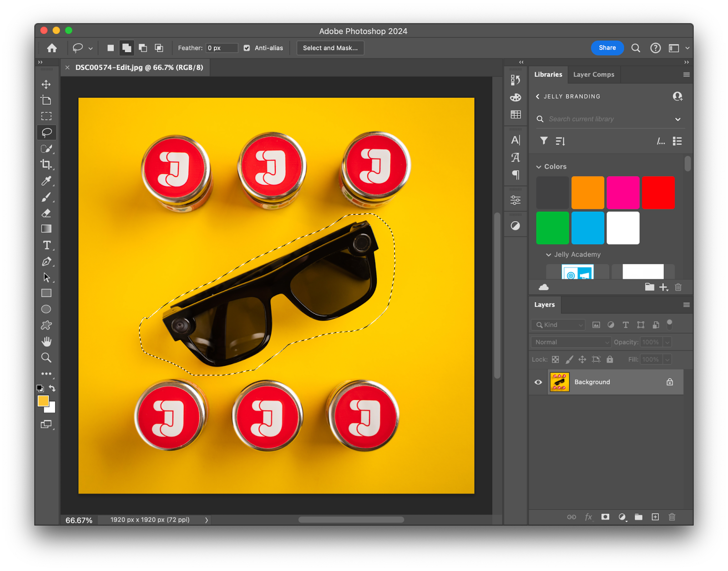The image size is (728, 571).
Task: Select the Hand tool
Action: click(46, 342)
